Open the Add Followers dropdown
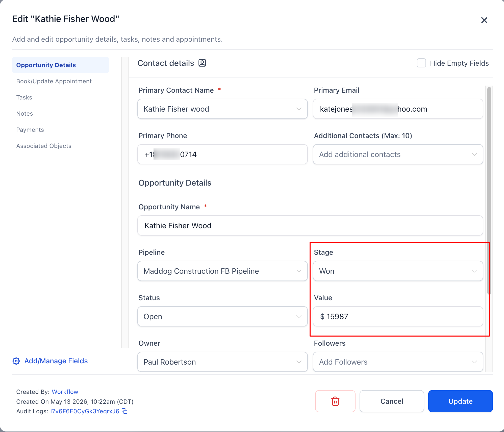504x432 pixels. (398, 362)
